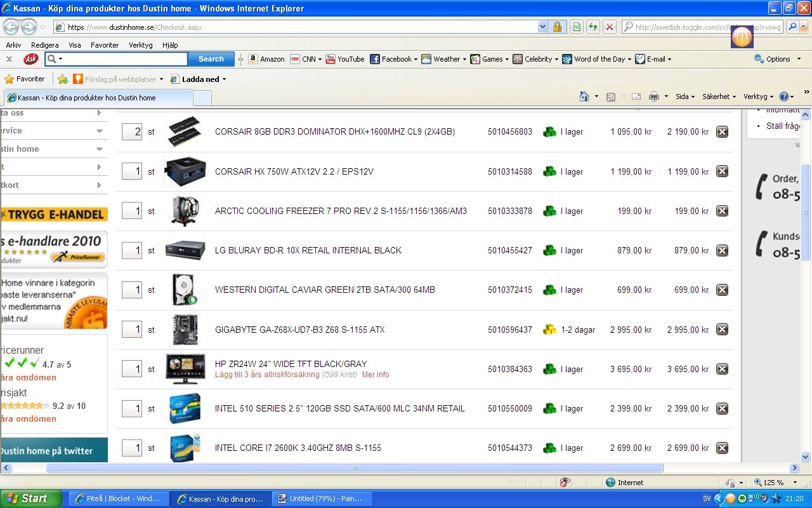Click the vertical scrollbar down arrow
This screenshot has width=812, height=508.
click(x=806, y=456)
